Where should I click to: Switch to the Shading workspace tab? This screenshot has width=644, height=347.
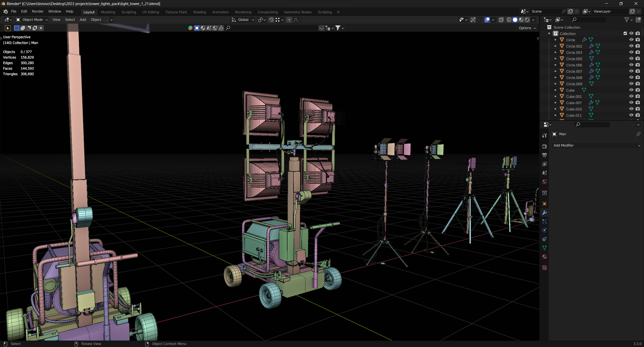[199, 12]
